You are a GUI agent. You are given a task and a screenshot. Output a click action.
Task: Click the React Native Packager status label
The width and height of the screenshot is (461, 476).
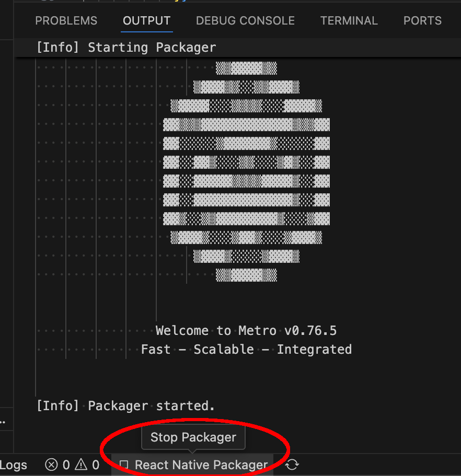coord(201,465)
